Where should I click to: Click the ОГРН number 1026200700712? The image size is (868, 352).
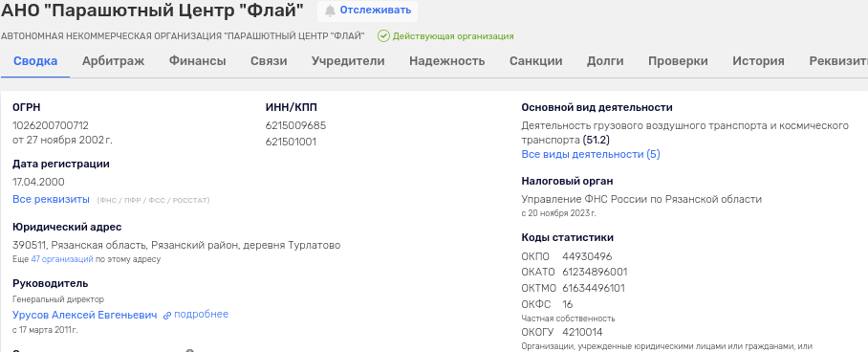[x=51, y=126]
